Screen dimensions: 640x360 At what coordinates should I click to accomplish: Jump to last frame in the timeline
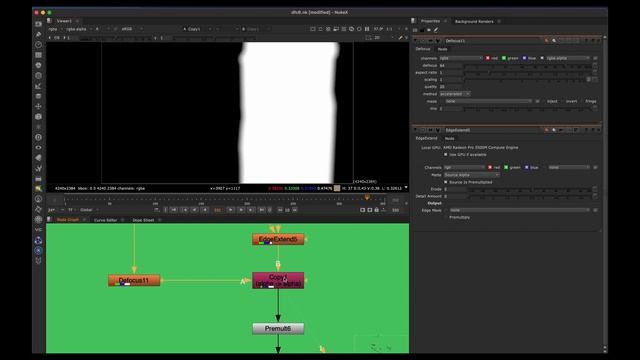pos(262,210)
